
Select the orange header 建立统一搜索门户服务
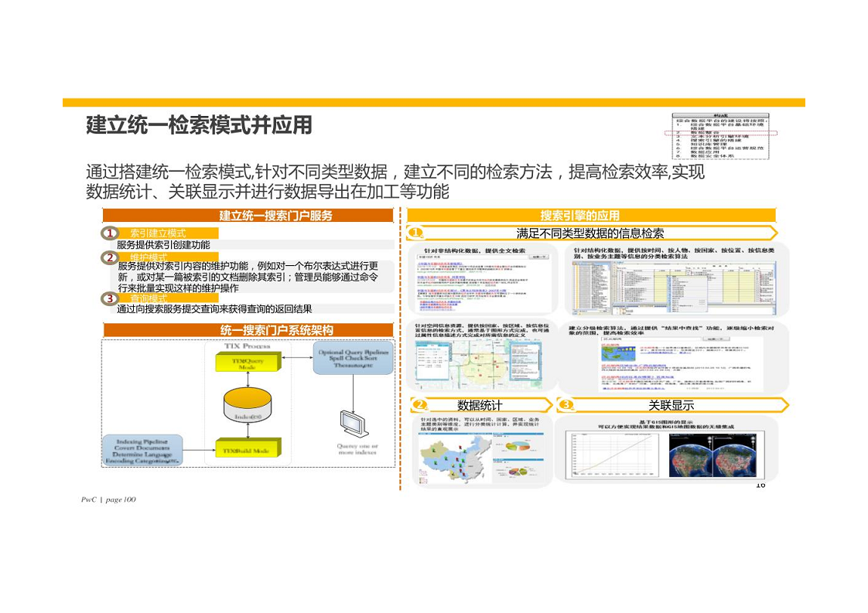point(248,216)
